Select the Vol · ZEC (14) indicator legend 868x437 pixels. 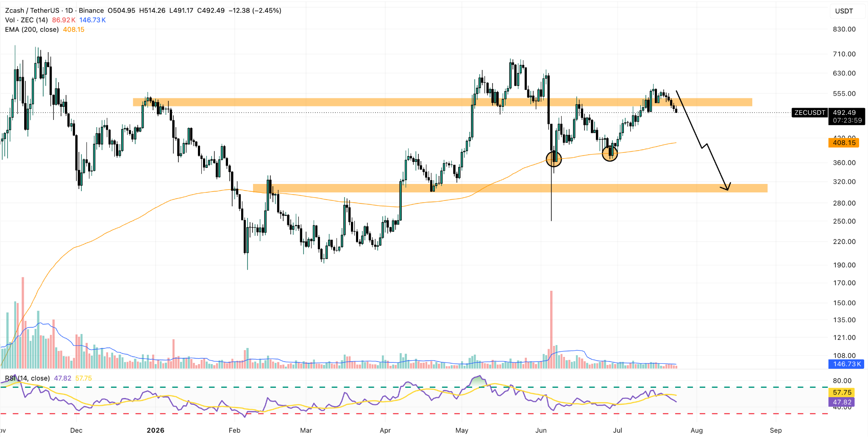pos(26,20)
